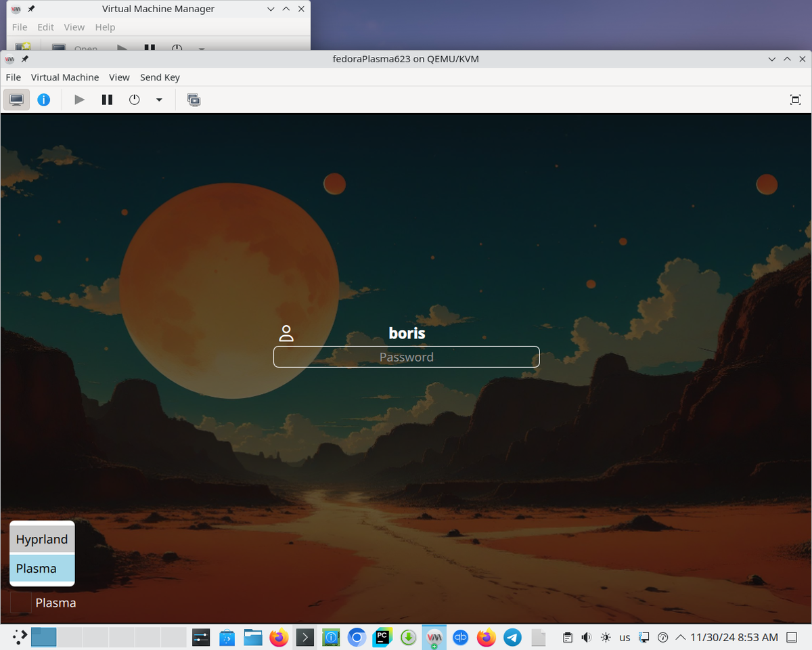This screenshot has width=812, height=650.
Task: Open clipboard manager in system tray
Action: [x=568, y=637]
